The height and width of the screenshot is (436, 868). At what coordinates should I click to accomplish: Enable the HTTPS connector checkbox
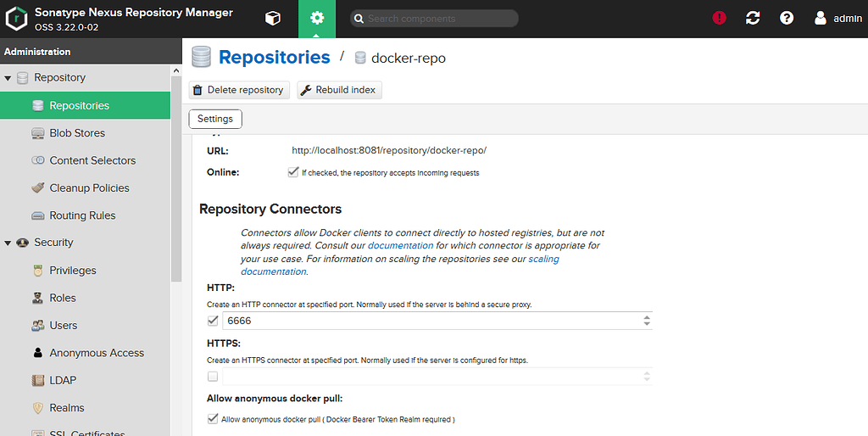point(213,377)
